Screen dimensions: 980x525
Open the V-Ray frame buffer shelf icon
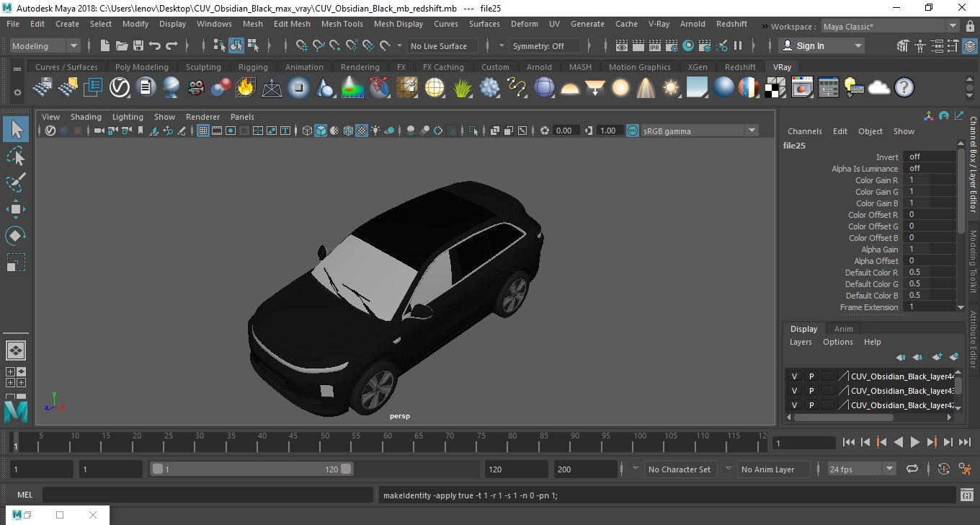(802, 88)
